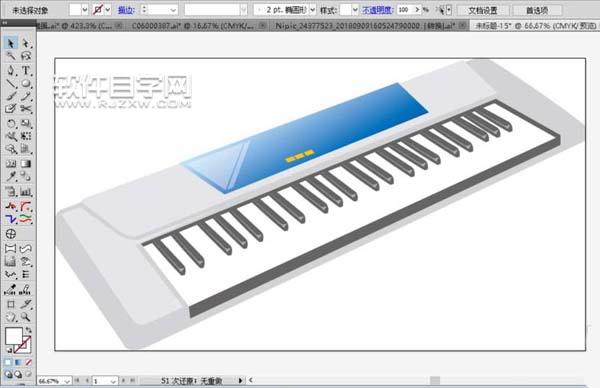The height and width of the screenshot is (388, 600).
Task: Select the Zoom magnifier tool
Action: pyautogui.click(x=26, y=317)
